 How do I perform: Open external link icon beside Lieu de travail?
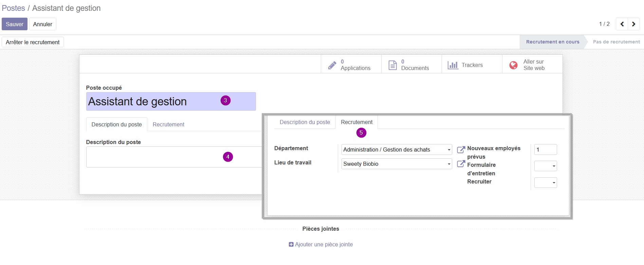coord(461,164)
